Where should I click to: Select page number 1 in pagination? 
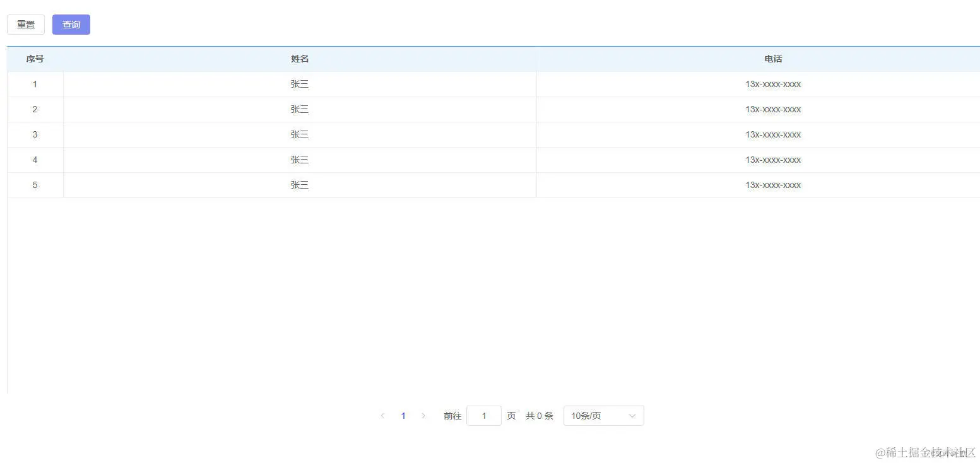pyautogui.click(x=403, y=416)
